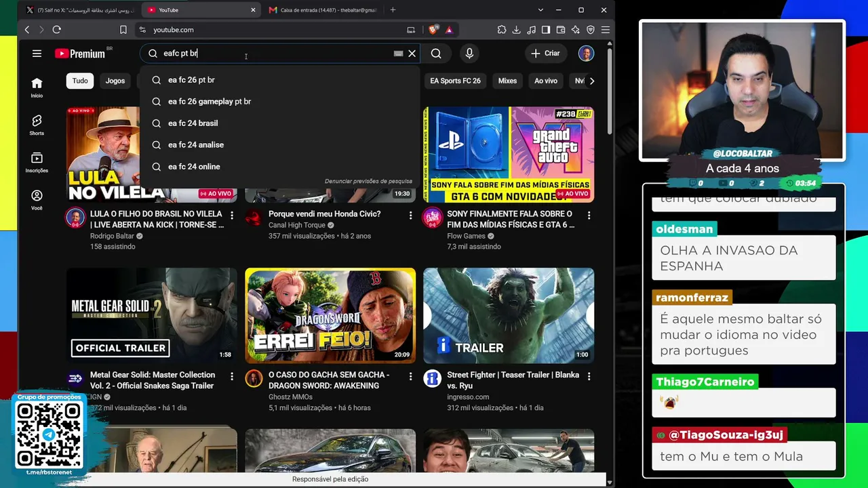Open the browser extensions puzzle icon
The width and height of the screenshot is (868, 488).
coord(502,30)
